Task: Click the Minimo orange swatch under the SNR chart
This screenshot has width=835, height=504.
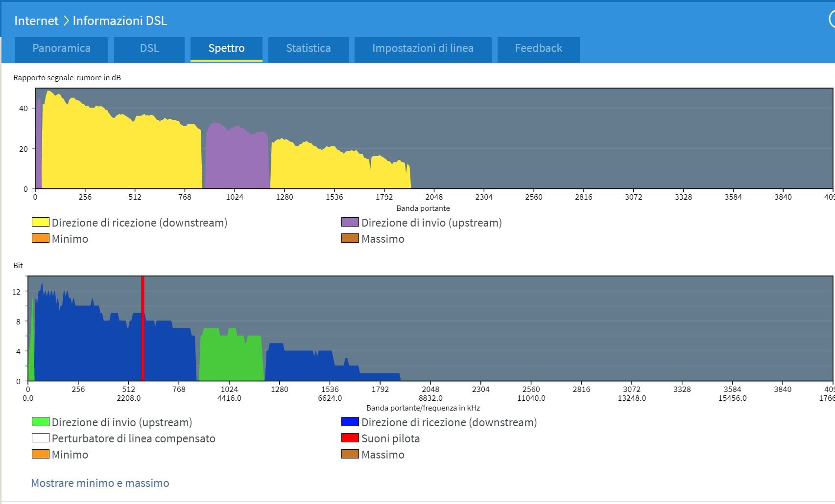Action: pyautogui.click(x=40, y=238)
